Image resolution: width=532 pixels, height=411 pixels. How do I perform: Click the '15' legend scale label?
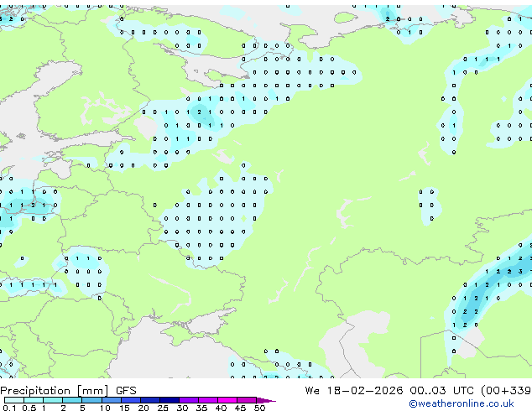[124, 408]
